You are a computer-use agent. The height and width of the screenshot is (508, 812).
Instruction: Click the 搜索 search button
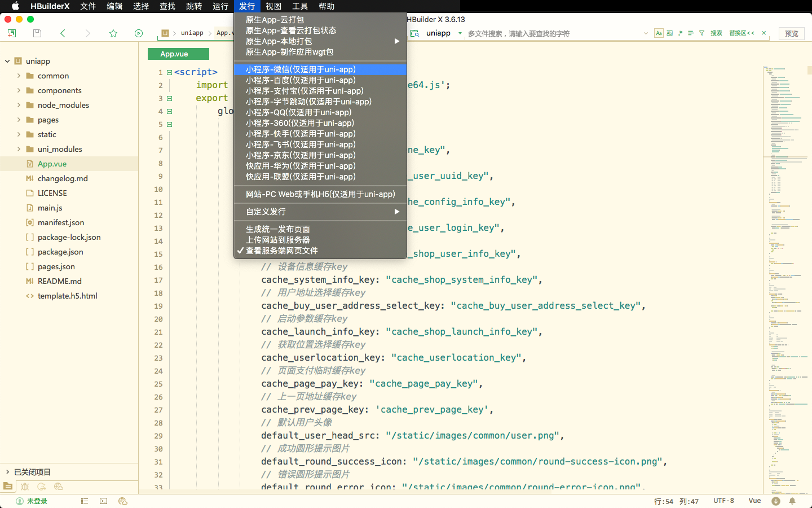coord(716,33)
